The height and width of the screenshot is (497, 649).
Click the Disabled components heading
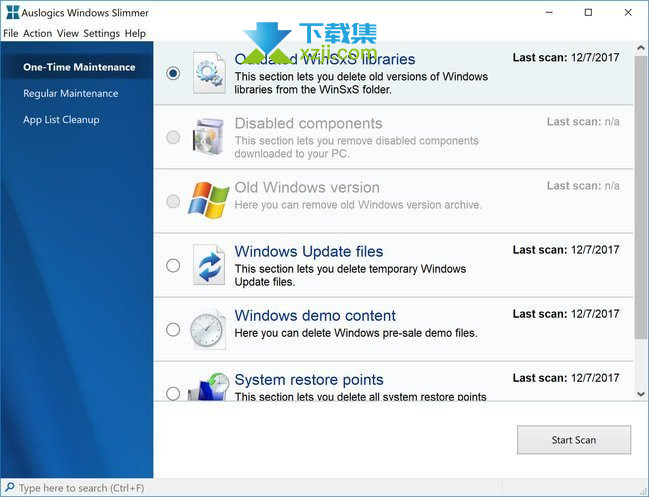tap(308, 123)
